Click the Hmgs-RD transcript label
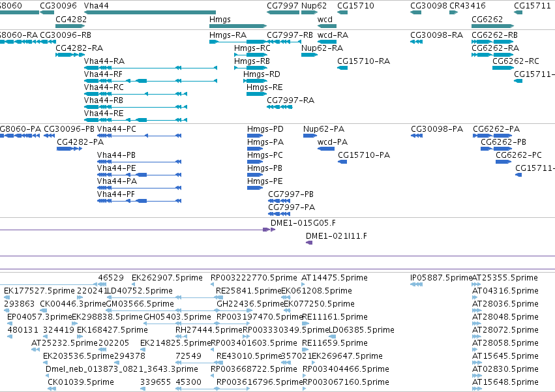 tap(262, 74)
